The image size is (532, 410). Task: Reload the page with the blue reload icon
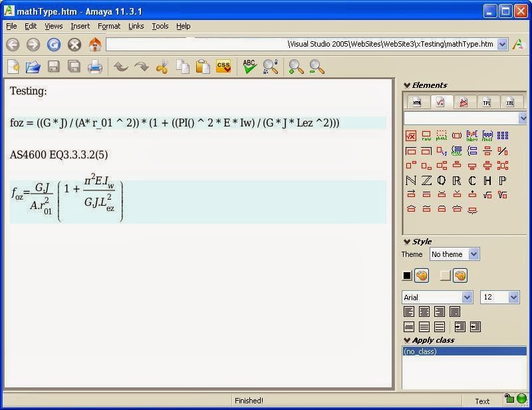(54, 45)
